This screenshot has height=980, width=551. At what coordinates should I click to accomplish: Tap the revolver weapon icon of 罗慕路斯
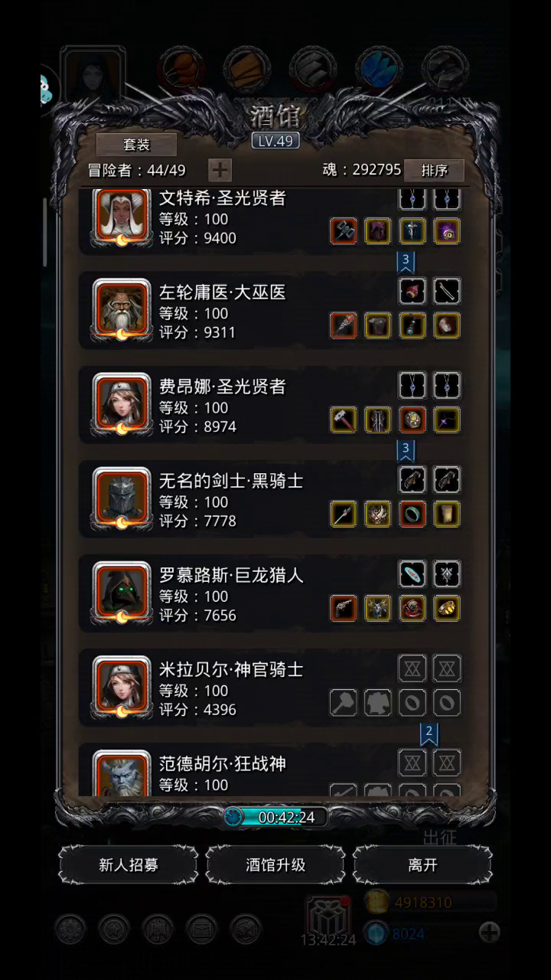coord(343,608)
